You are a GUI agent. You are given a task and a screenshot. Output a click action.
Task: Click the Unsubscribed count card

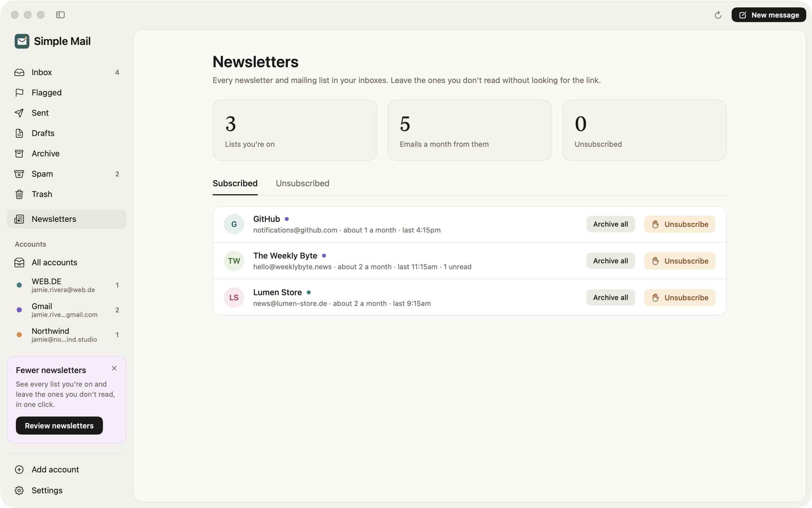pos(644,130)
